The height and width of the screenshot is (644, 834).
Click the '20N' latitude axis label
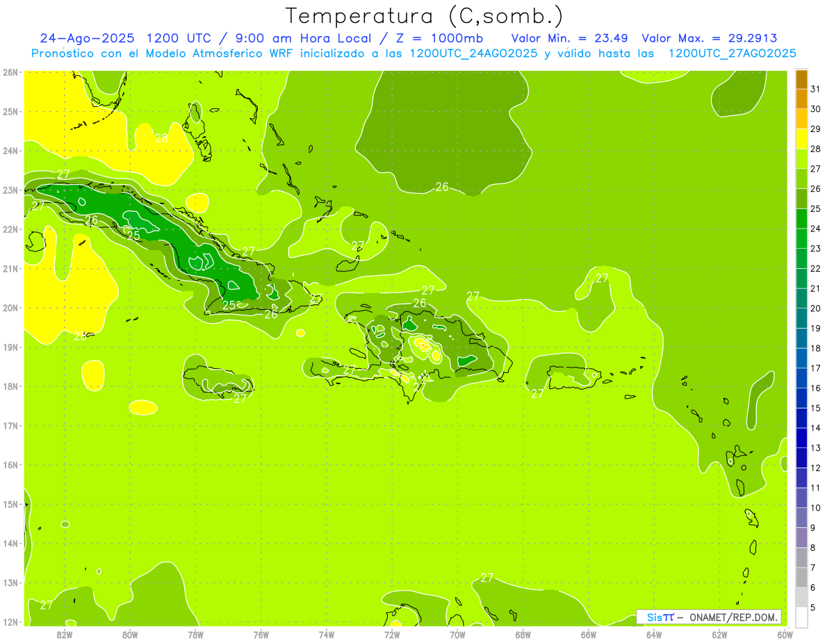pos(10,308)
